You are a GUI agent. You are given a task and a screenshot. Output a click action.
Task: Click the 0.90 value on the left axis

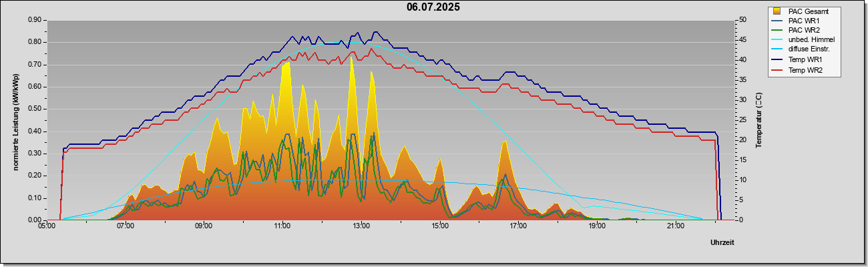click(x=35, y=20)
